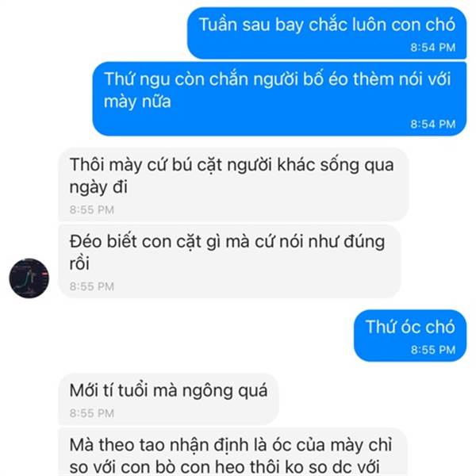Select the short blue 'Thứ óc chó' bubble

410,336
